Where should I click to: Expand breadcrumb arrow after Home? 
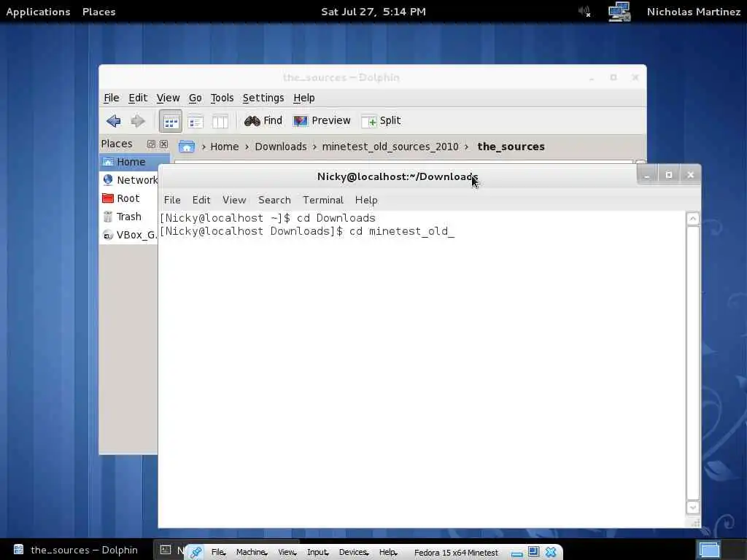coord(247,147)
